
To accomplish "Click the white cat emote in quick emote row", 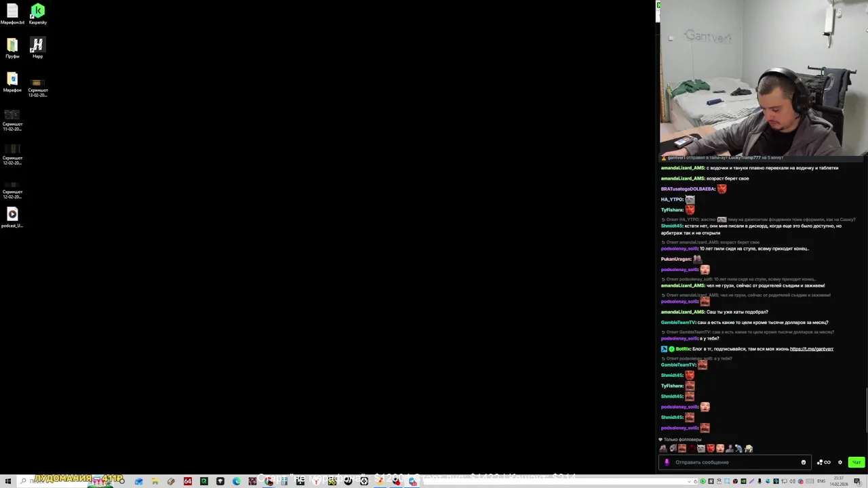I will 701,448.
